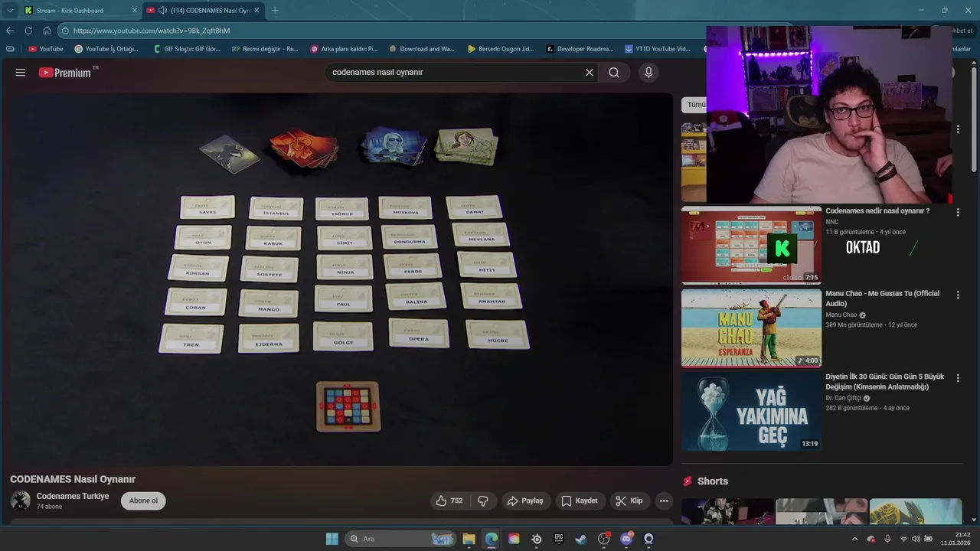The image size is (980, 551).
Task: Dislike the Codenames video
Action: [x=483, y=500]
